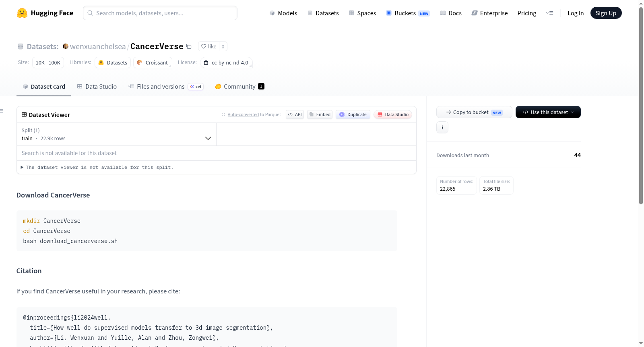Screen dimensions: 644x347
Task: Open the wenxuanchelsea profile link
Action: click(x=98, y=46)
